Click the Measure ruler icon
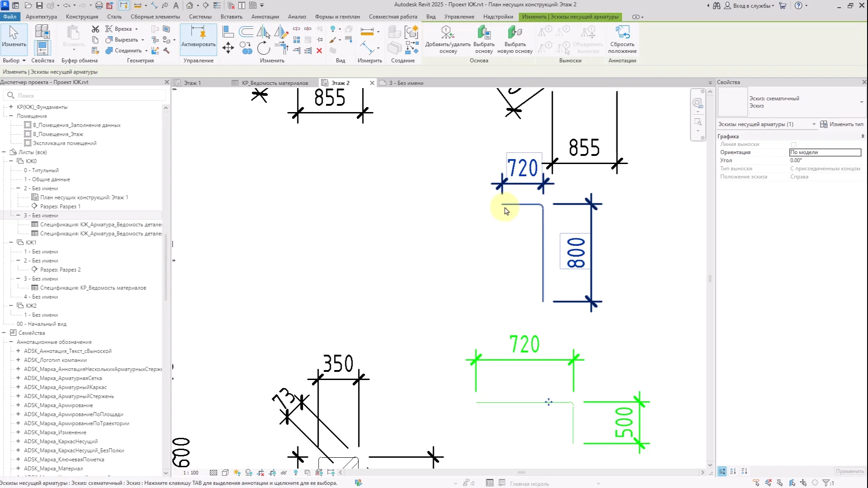Screen dimensions: 868x488 click(x=367, y=31)
